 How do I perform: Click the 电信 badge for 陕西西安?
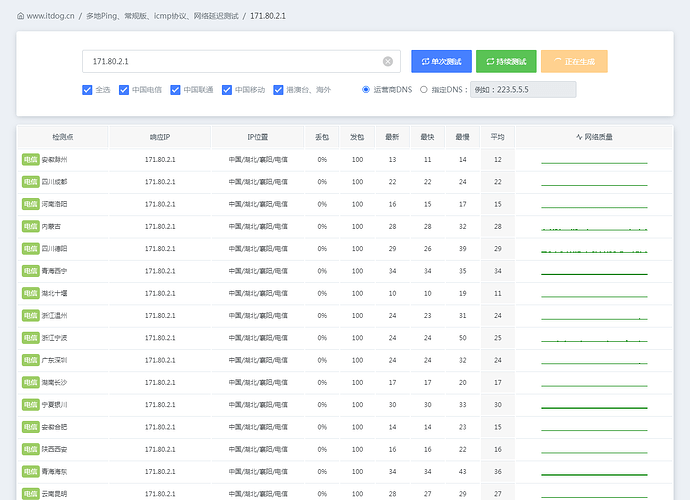click(31, 449)
